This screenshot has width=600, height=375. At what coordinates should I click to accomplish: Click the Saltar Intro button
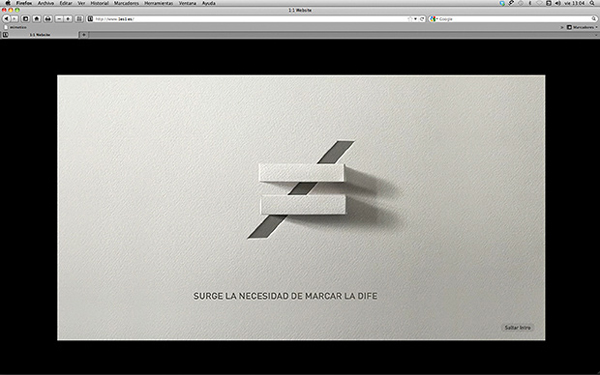[x=517, y=328]
